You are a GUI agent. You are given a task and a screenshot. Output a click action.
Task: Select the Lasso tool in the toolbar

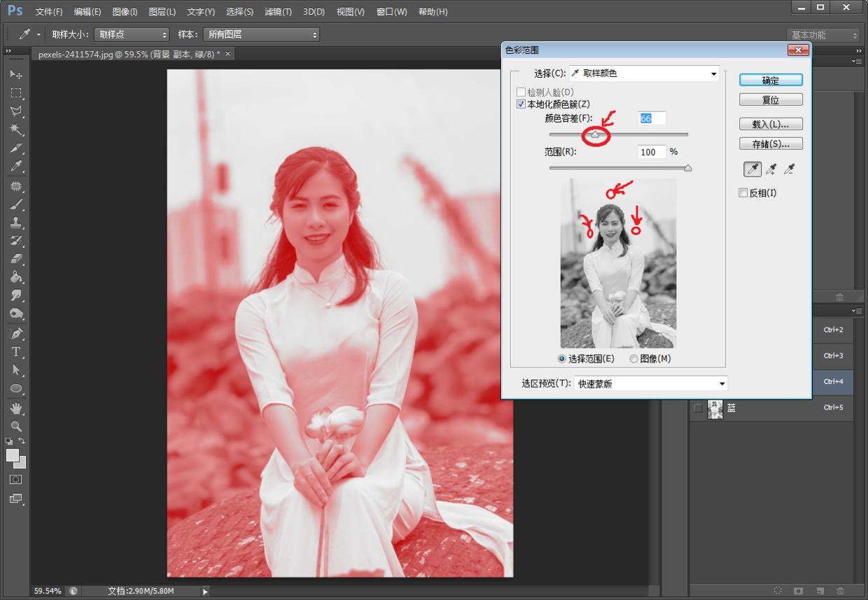coord(16,111)
